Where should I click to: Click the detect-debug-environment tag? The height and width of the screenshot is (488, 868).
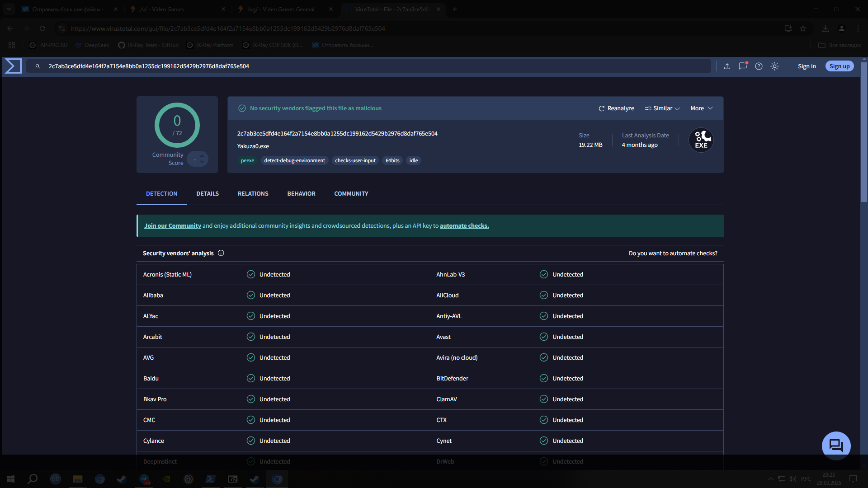(294, 161)
